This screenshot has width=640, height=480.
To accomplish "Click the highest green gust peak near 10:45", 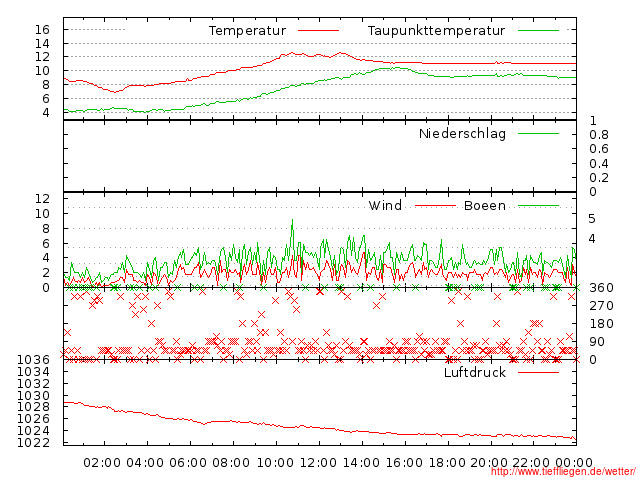I will 292,221.
